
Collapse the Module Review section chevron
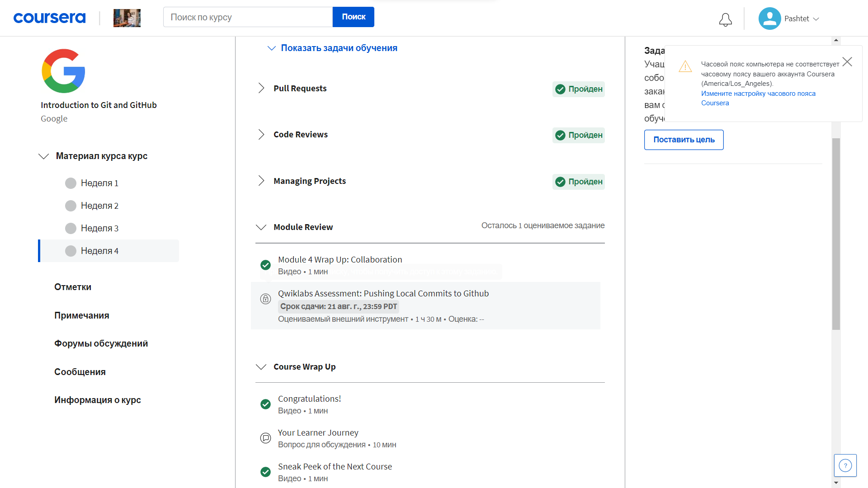[261, 227]
